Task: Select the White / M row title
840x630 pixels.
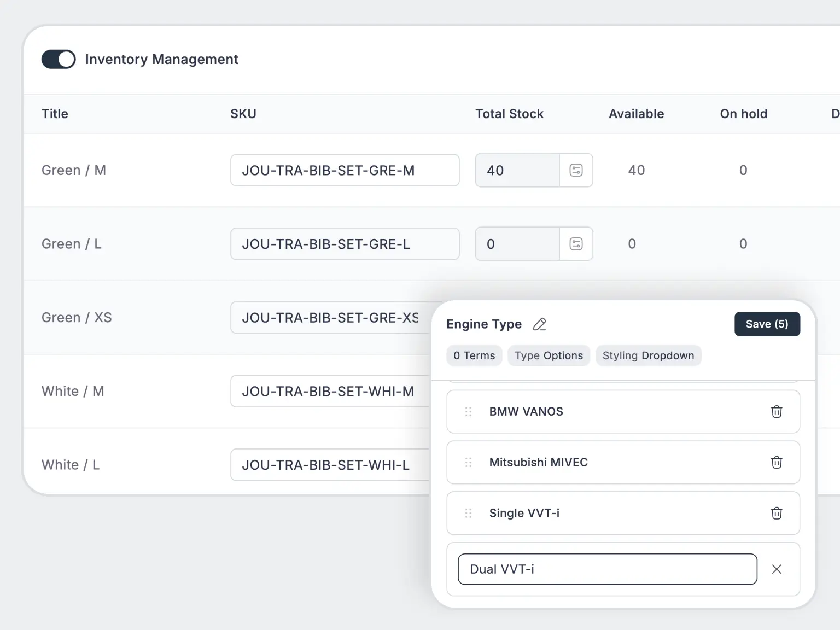Action: [x=73, y=391]
